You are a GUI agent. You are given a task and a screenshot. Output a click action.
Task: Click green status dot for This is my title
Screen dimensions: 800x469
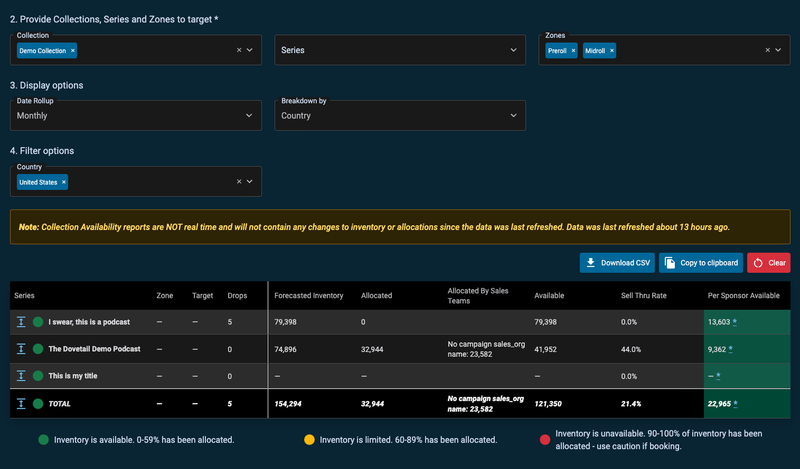38,376
